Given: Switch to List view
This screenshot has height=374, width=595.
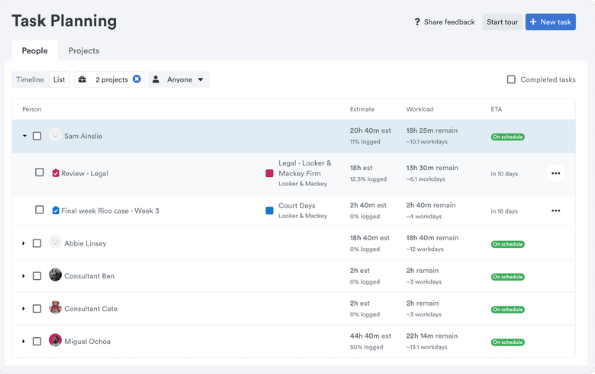Looking at the screenshot, I should pos(59,79).
